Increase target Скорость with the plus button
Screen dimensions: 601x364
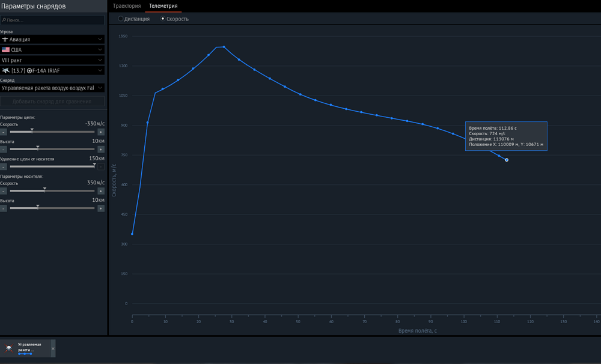101,132
